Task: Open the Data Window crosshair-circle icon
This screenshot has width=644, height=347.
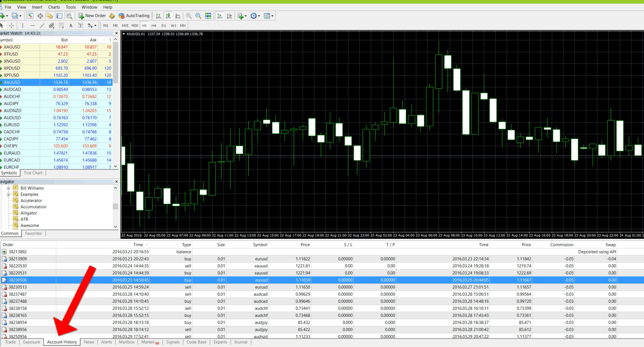Action: (40, 16)
